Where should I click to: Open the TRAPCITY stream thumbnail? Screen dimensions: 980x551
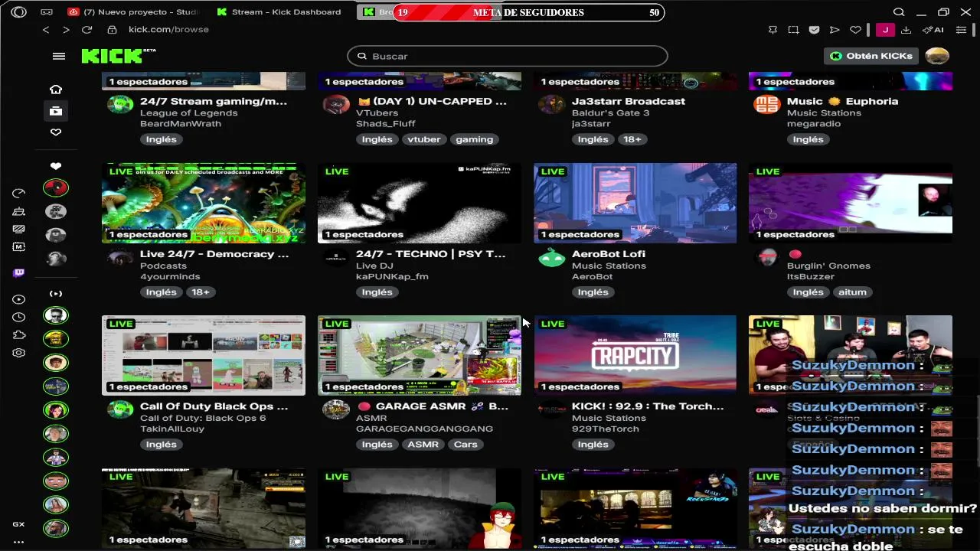pos(635,355)
